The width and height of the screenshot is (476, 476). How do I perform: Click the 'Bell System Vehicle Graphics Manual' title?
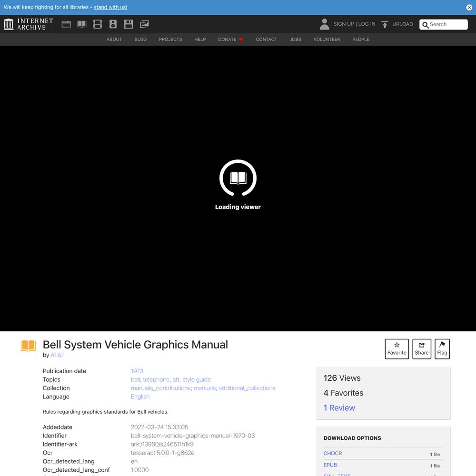[135, 345]
